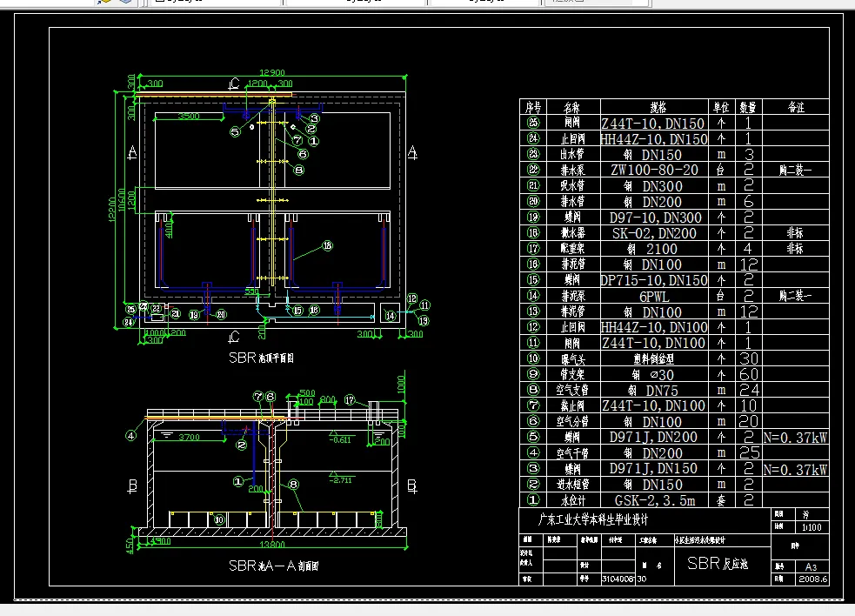Screen dimensions: 855x616
Task: Click the 12200 vertical dimension text
Action: (112, 209)
